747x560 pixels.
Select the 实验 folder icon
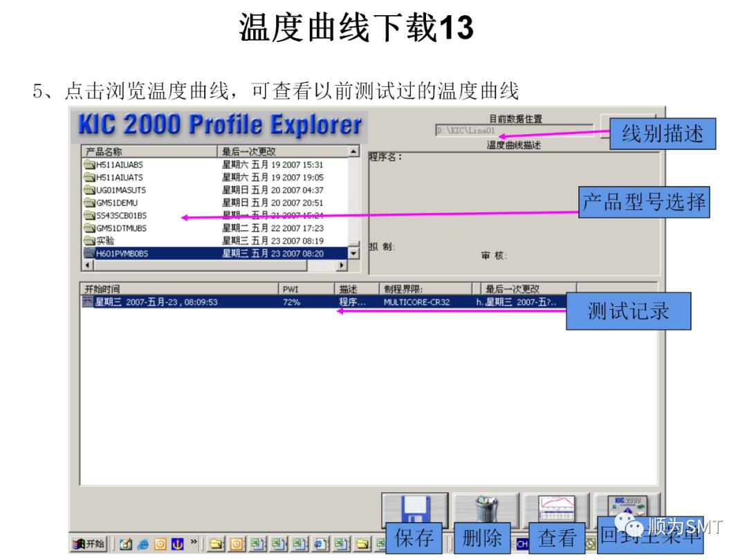(89, 241)
